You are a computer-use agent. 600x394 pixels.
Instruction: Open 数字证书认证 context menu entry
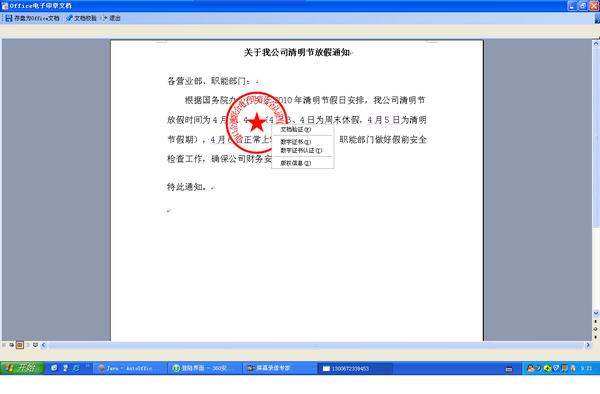coord(301,150)
